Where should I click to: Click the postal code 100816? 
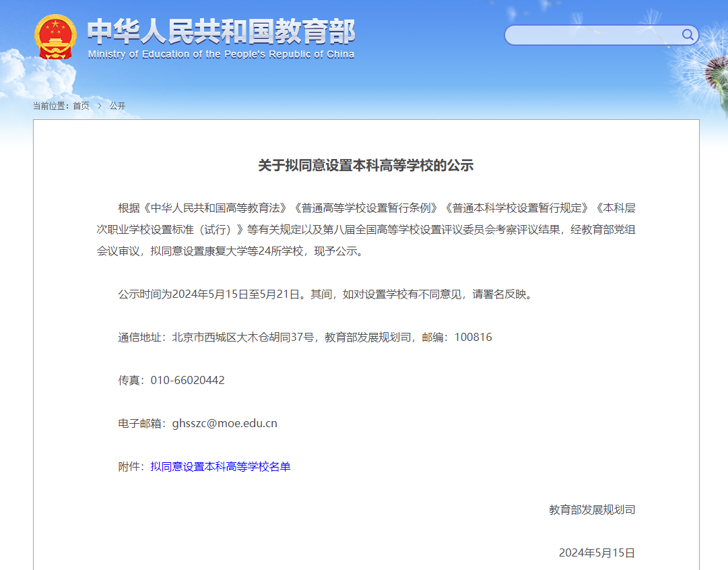click(x=473, y=337)
